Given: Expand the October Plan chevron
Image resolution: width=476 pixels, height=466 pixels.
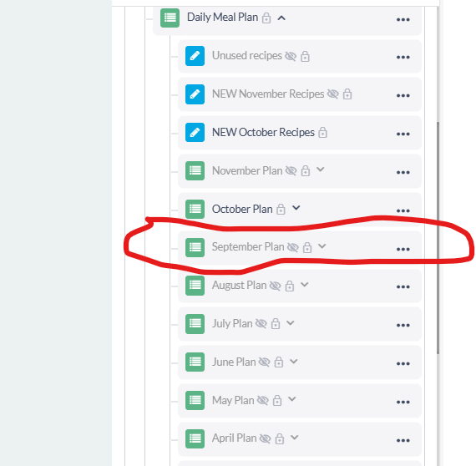Looking at the screenshot, I should pos(296,208).
